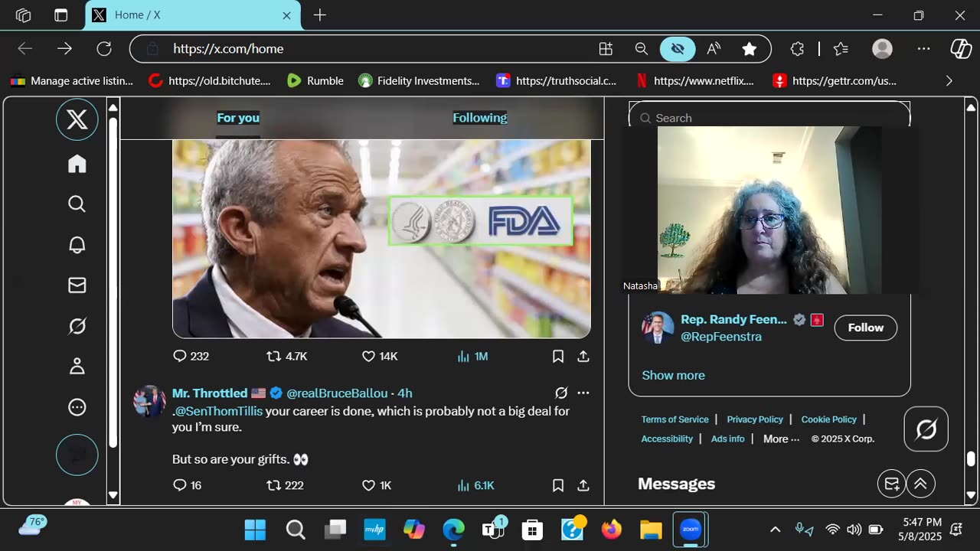This screenshot has height=551, width=980.
Task: Click the page scrollbar thumb on the right
Action: (x=971, y=458)
